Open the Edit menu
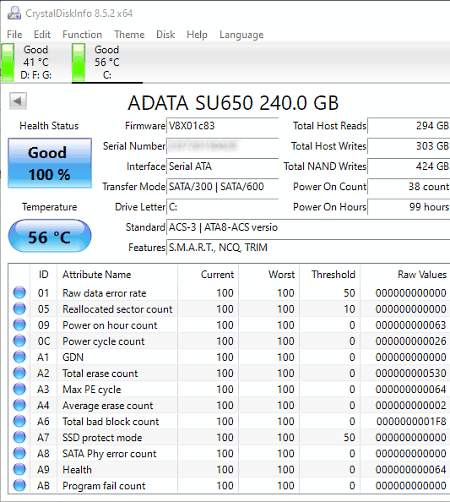Screen dimensions: 450x502 point(42,34)
